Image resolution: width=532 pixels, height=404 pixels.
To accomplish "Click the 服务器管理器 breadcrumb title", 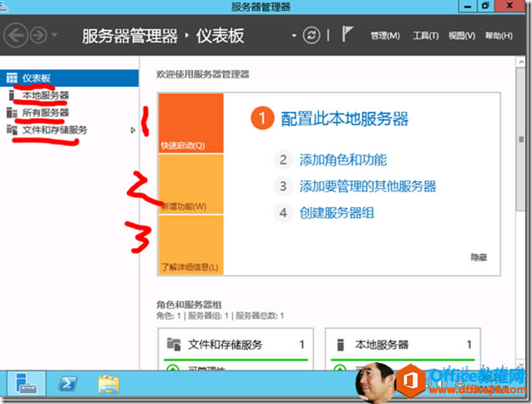I will [129, 36].
